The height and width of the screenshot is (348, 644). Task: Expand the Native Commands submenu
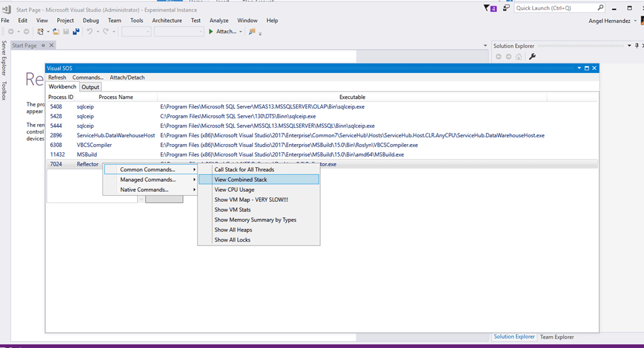pos(150,189)
